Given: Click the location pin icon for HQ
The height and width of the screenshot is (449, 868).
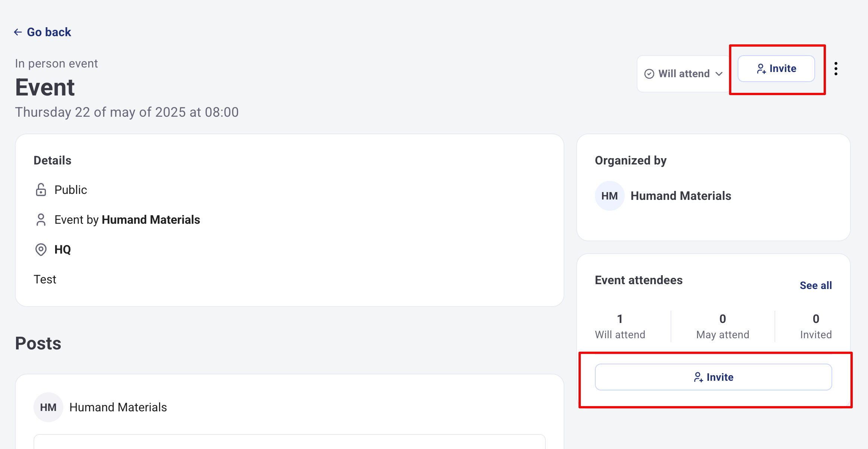Looking at the screenshot, I should [x=41, y=249].
